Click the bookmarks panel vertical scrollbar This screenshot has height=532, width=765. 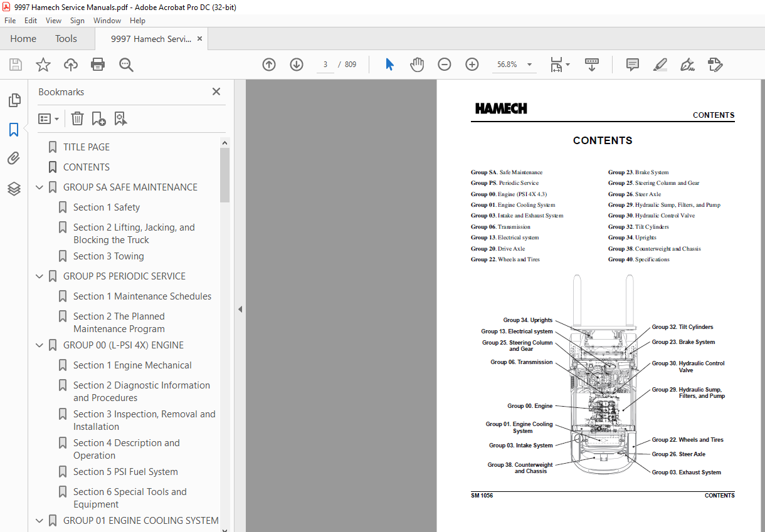click(225, 175)
